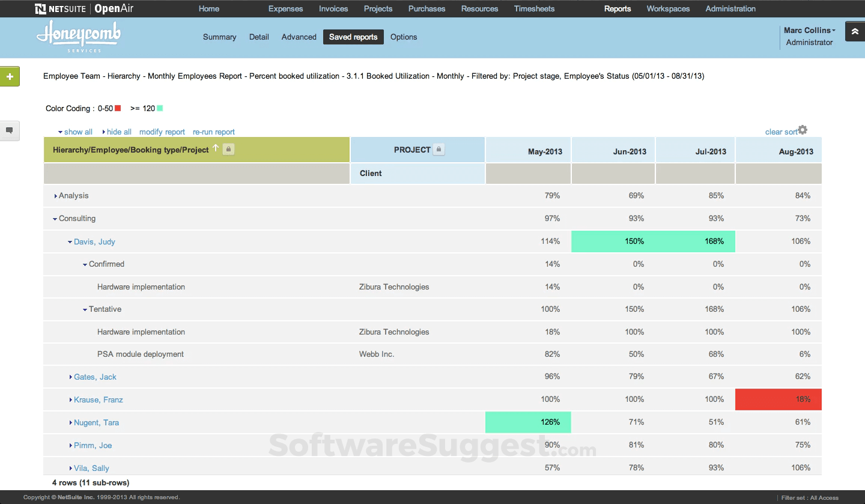The width and height of the screenshot is (865, 504).
Task: Click the collapse chevron icon at top right
Action: click(854, 31)
